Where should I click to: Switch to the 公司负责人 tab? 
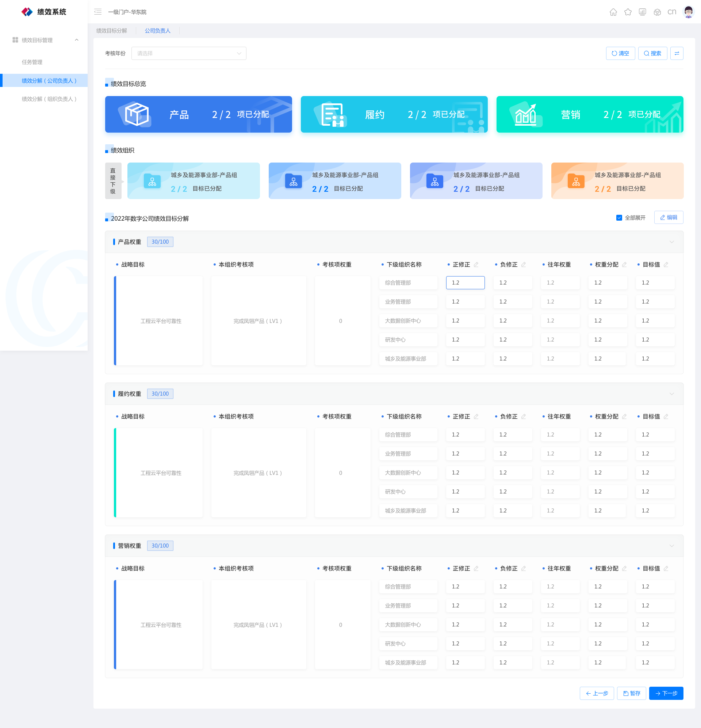click(157, 31)
